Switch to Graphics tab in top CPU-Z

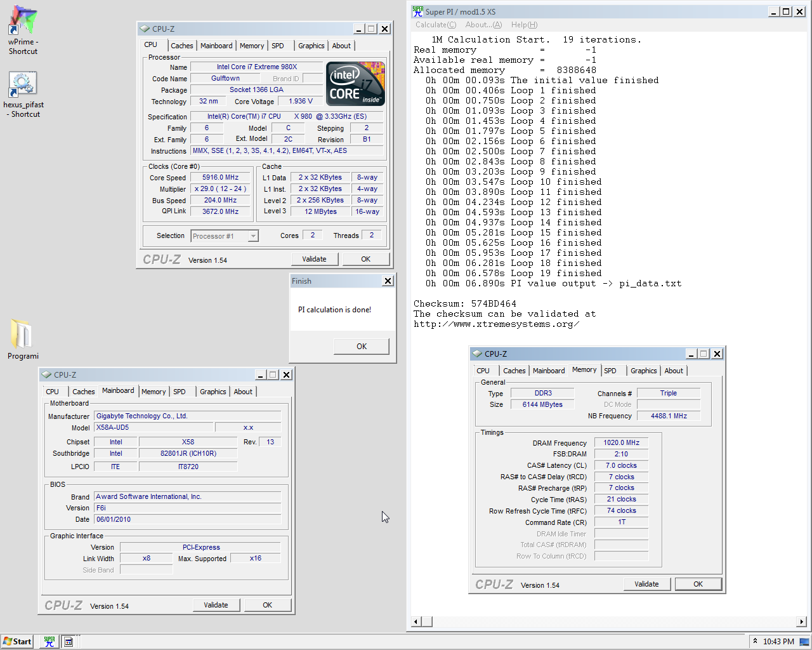311,46
